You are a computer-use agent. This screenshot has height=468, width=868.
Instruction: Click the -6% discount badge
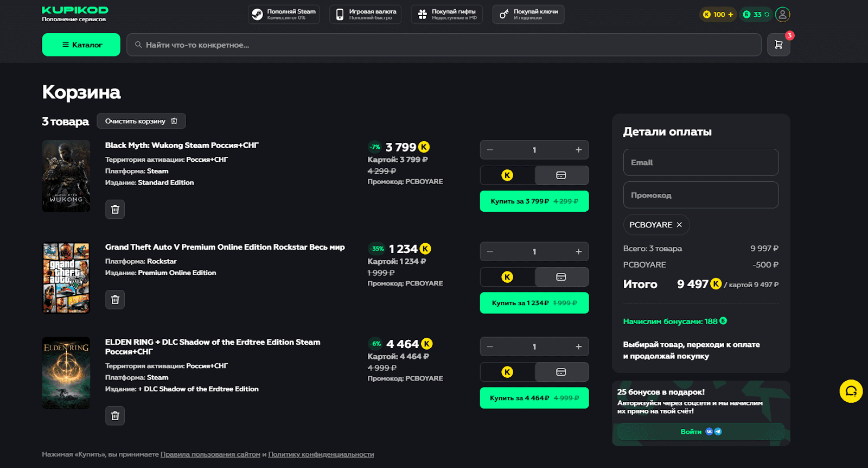(x=375, y=344)
